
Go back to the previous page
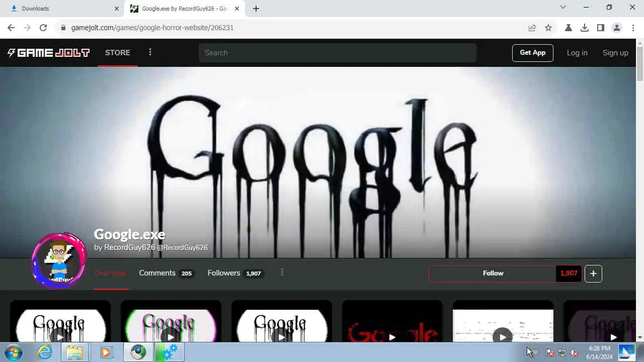11,28
